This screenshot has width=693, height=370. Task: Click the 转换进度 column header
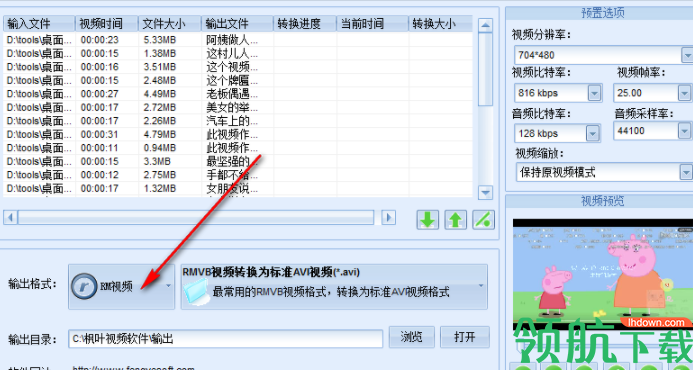point(305,23)
